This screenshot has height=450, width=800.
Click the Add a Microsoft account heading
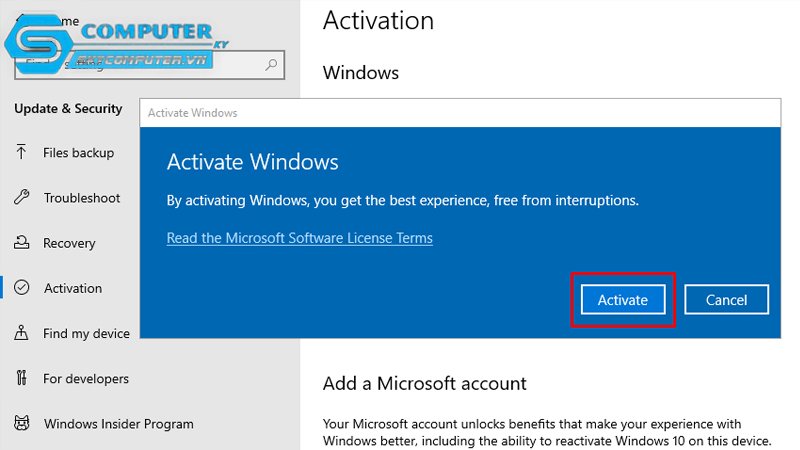point(424,383)
